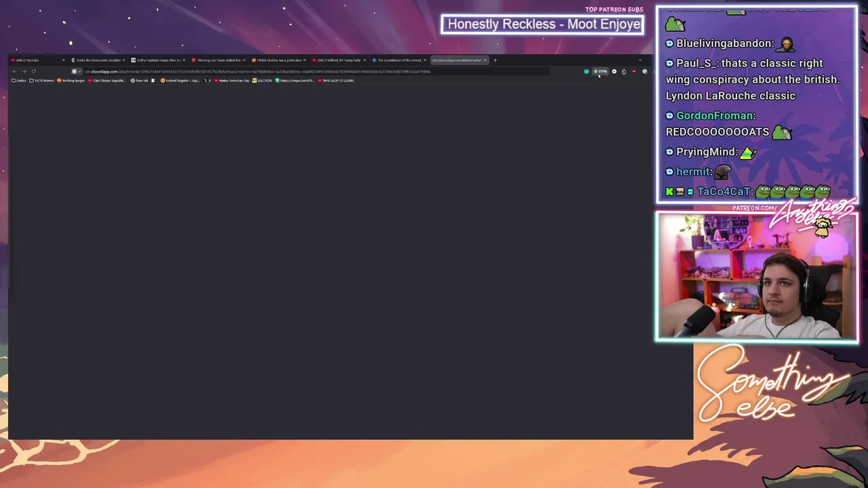Open the ELECTION bookmark

[262, 81]
